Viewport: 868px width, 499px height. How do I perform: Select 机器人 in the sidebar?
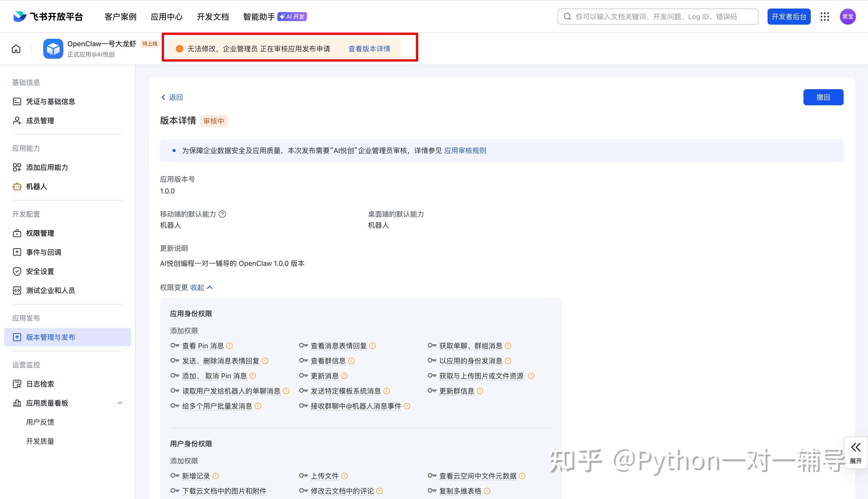coord(36,186)
